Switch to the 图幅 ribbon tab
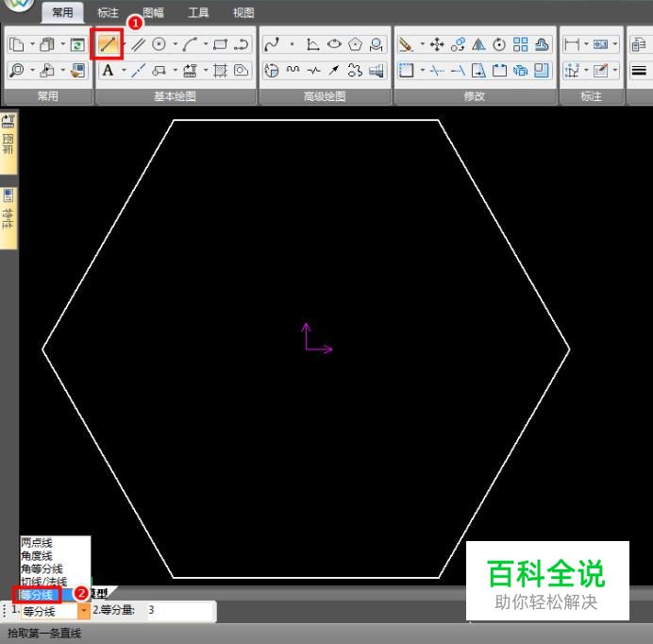This screenshot has width=653, height=644. coord(153,12)
